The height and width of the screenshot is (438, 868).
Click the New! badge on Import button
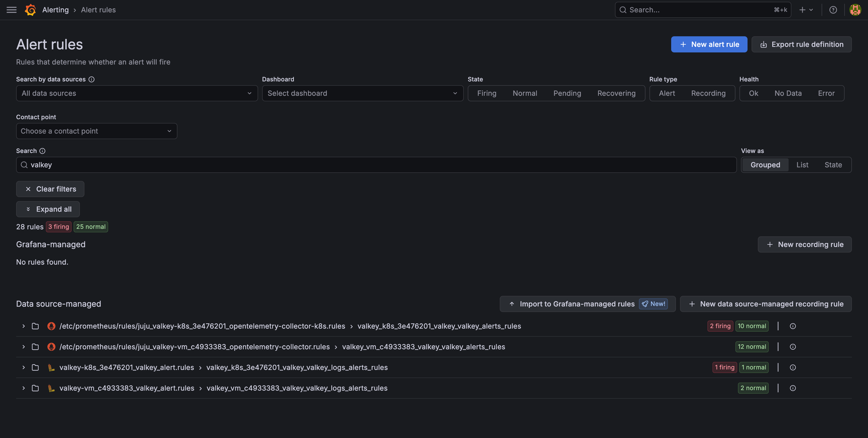[653, 304]
